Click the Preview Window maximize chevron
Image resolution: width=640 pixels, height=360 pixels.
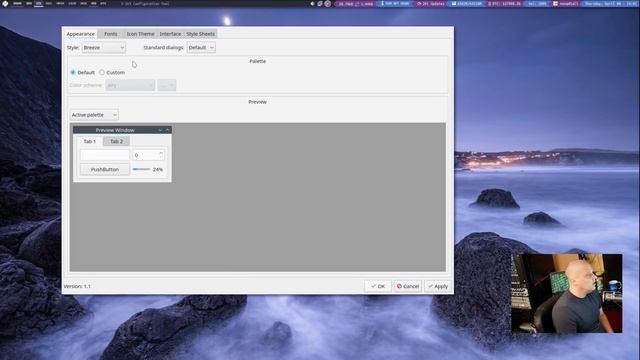(x=167, y=130)
